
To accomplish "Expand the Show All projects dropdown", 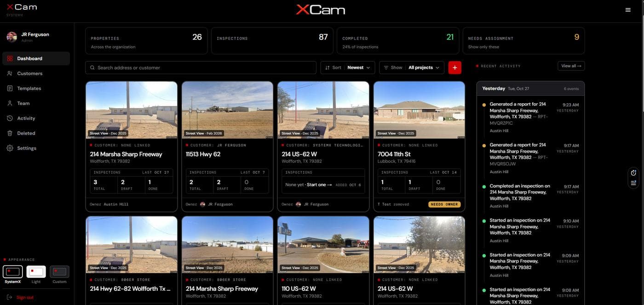I will 412,68.
